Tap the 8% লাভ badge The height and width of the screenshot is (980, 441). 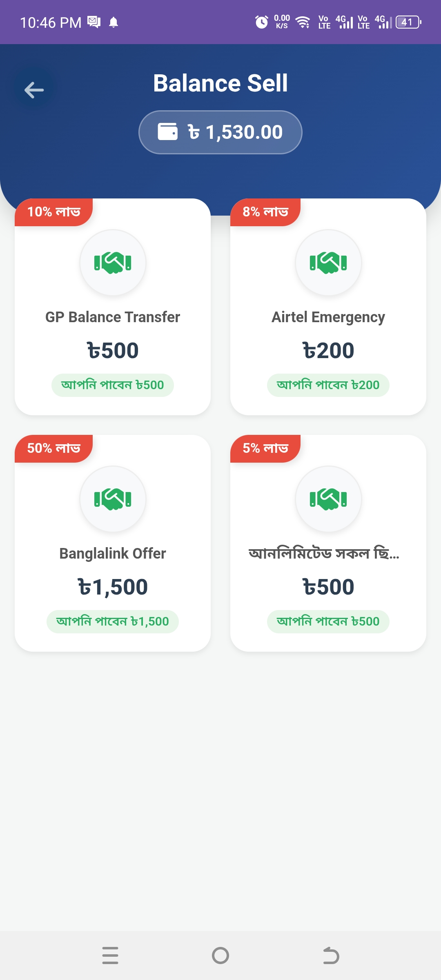click(265, 212)
